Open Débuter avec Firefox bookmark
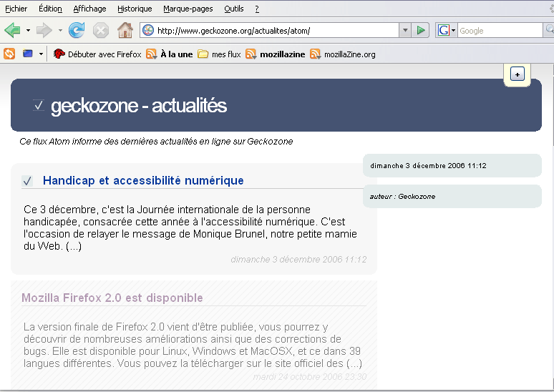This screenshot has width=554, height=392. click(x=97, y=54)
